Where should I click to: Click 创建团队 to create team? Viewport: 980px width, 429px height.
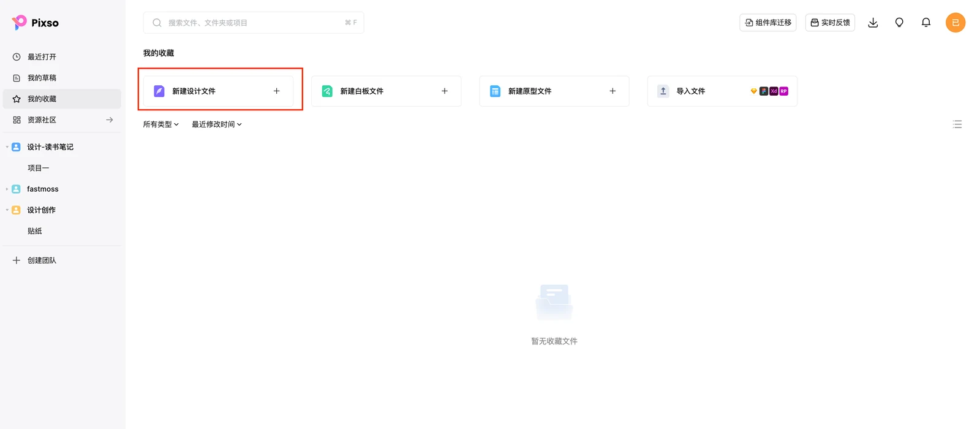click(x=42, y=260)
